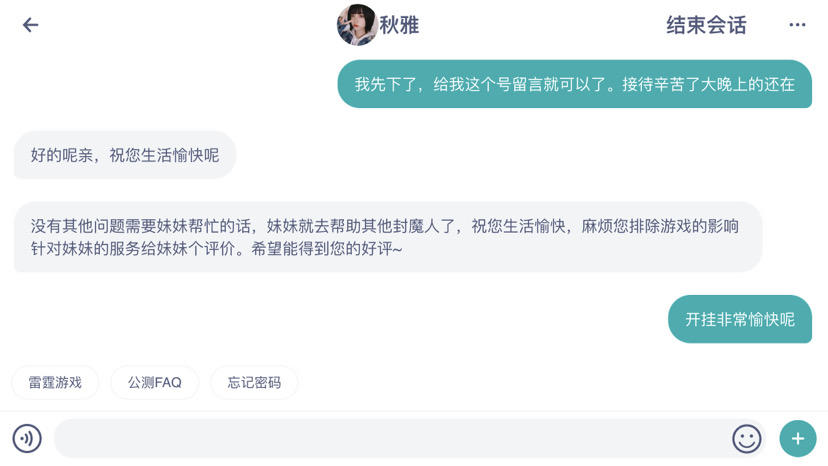Tap the teal plus attachment button
The width and height of the screenshot is (828, 466).
(x=798, y=438)
